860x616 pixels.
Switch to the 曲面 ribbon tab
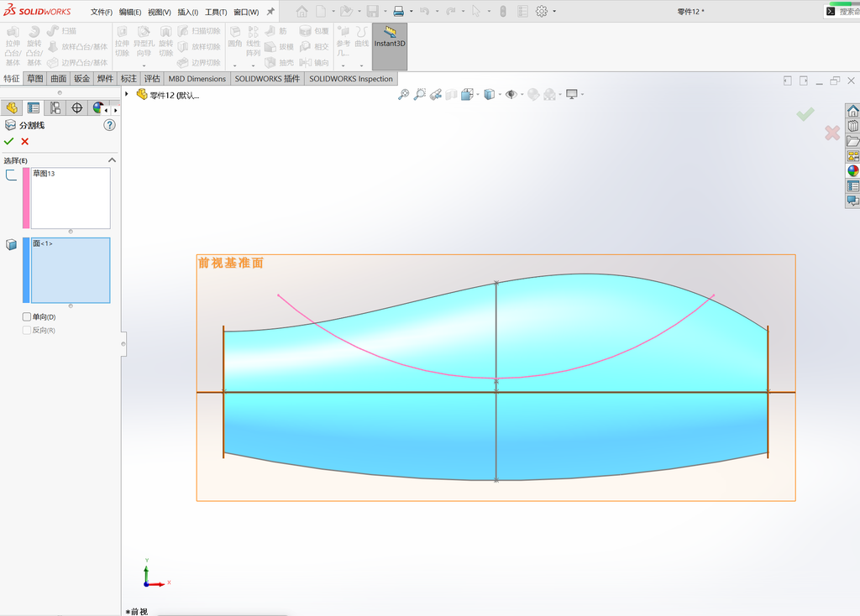59,78
